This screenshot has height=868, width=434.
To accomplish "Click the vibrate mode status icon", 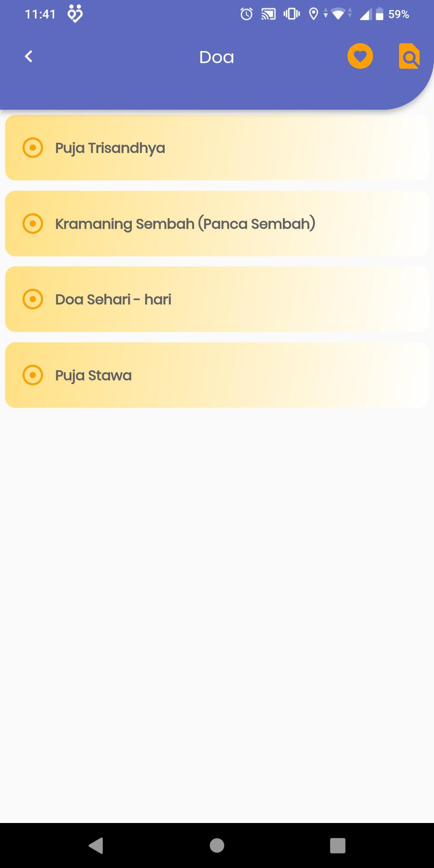I will click(x=291, y=14).
